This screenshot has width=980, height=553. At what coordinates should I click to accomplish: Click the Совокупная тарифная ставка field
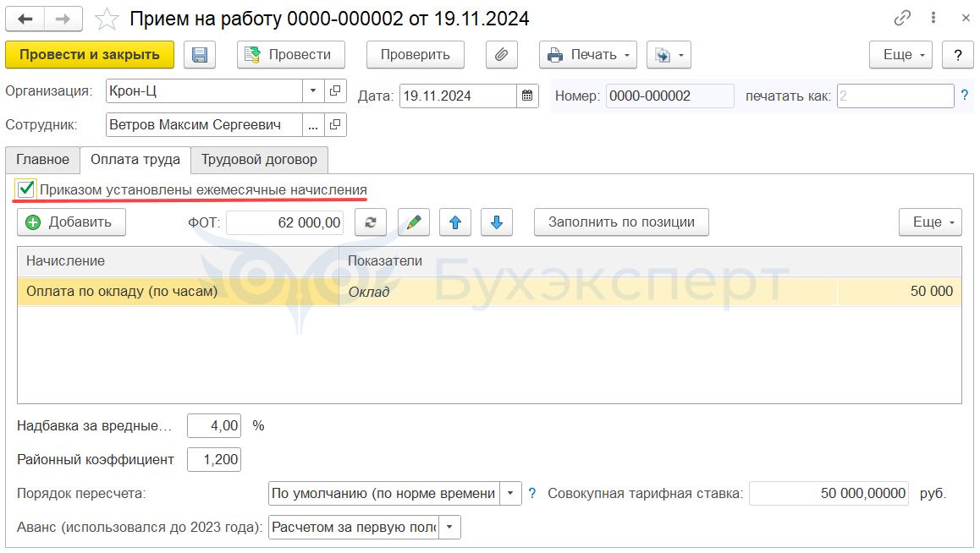[829, 493]
